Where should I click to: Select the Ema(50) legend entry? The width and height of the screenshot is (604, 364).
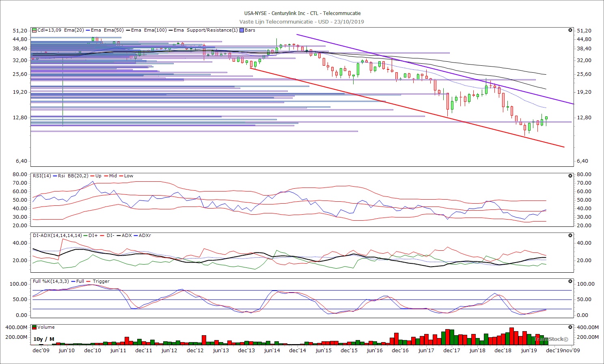pos(114,30)
